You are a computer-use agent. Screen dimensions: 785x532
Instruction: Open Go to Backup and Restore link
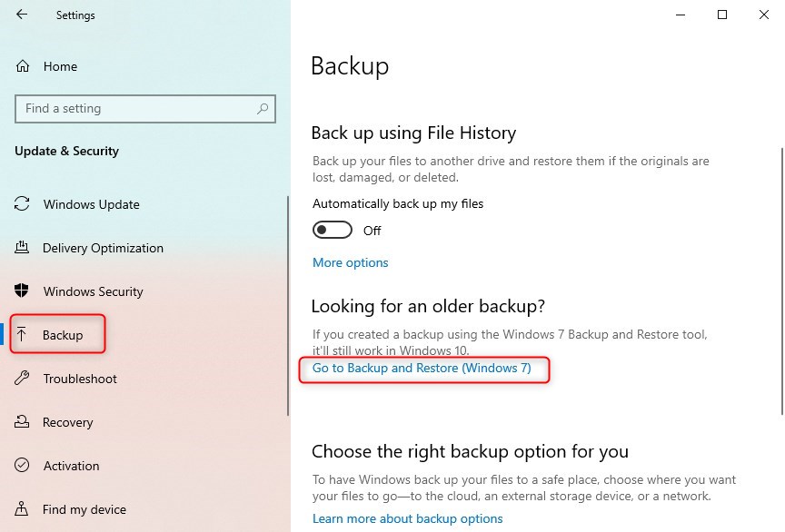tap(422, 368)
